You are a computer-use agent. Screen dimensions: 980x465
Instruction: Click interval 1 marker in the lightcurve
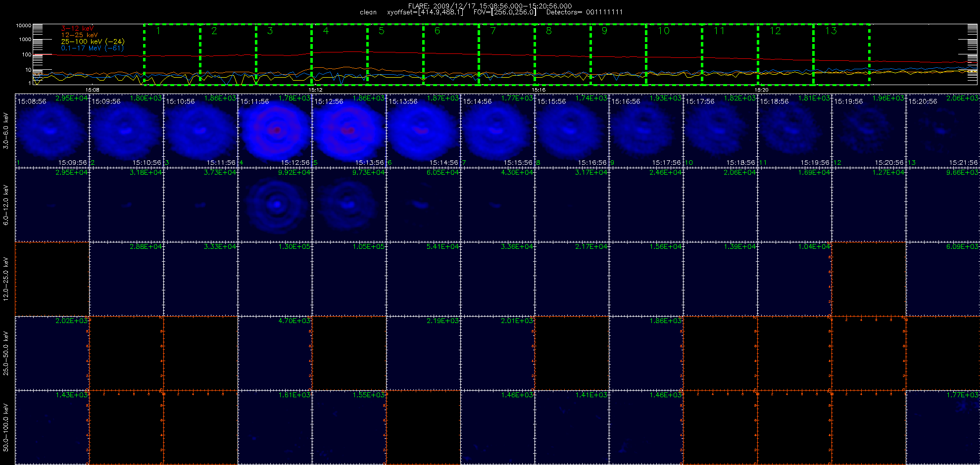click(x=158, y=31)
